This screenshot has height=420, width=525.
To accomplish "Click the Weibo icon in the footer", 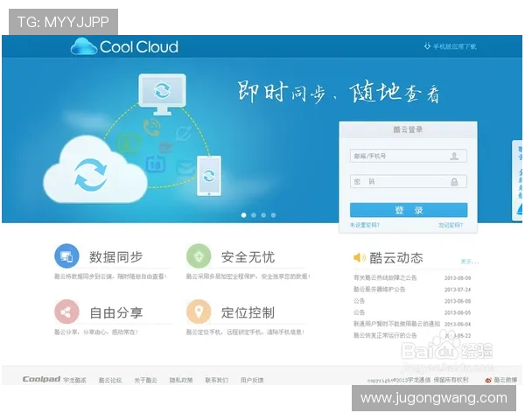I will click(x=488, y=380).
